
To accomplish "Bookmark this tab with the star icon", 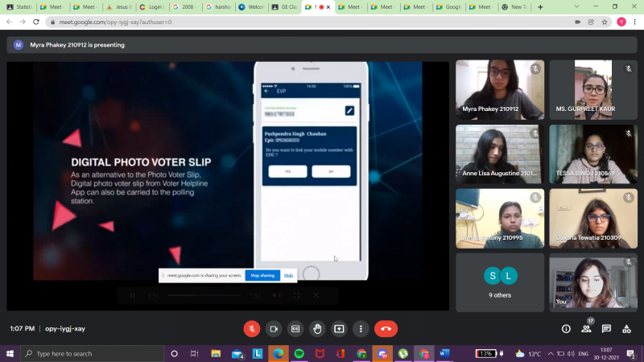I will (605, 23).
